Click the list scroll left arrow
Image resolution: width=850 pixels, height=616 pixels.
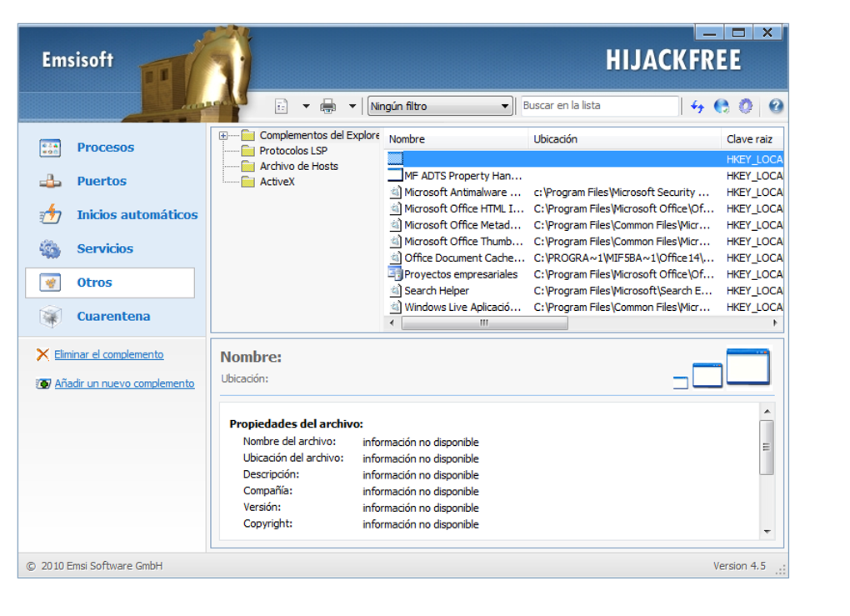pos(392,323)
